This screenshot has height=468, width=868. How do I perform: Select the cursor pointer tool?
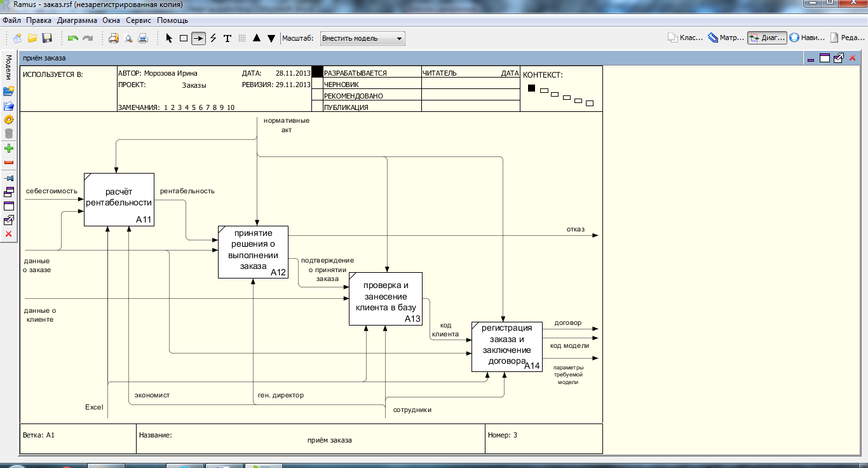169,38
